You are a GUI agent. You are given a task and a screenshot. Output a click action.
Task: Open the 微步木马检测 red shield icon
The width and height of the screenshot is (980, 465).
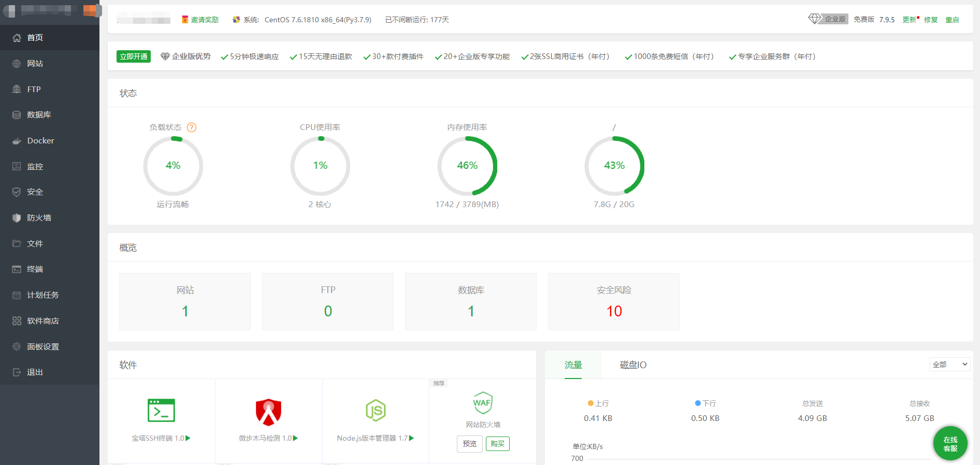click(268, 412)
